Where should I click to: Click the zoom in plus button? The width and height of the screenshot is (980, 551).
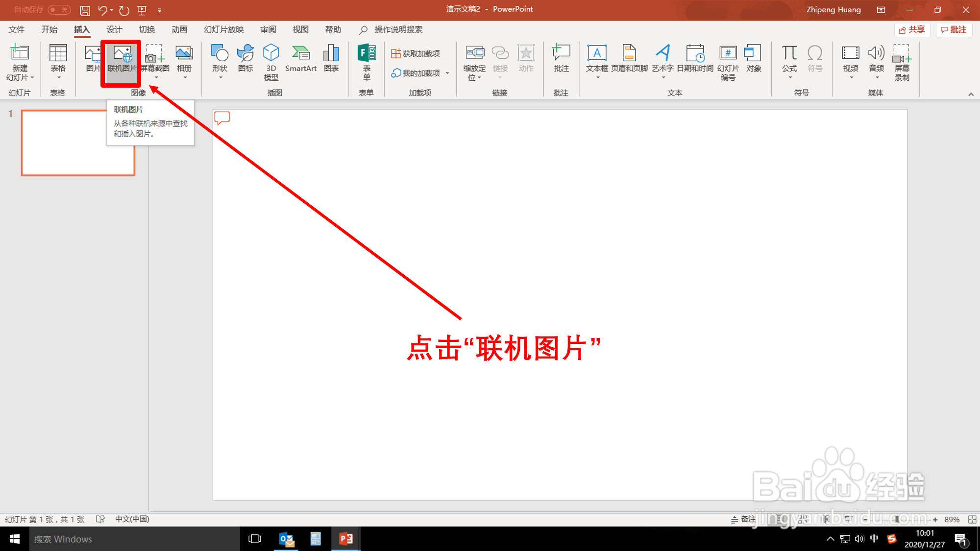pyautogui.click(x=935, y=519)
